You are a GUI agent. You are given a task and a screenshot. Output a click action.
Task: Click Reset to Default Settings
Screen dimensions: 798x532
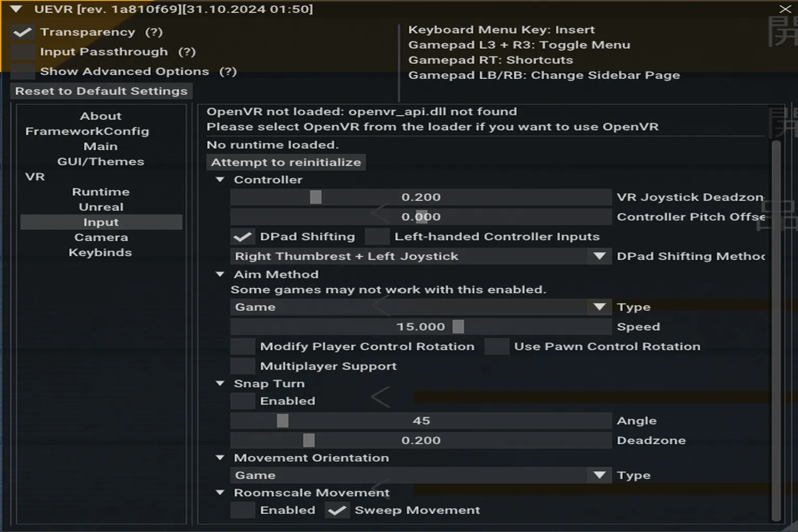pos(101,91)
